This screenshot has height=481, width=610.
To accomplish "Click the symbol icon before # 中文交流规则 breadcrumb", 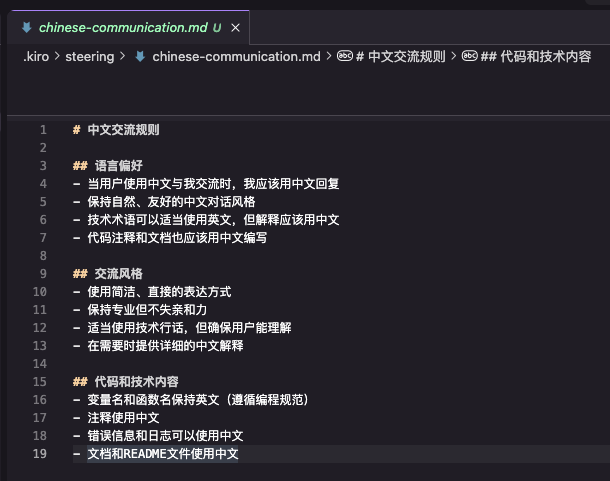I will [345, 57].
